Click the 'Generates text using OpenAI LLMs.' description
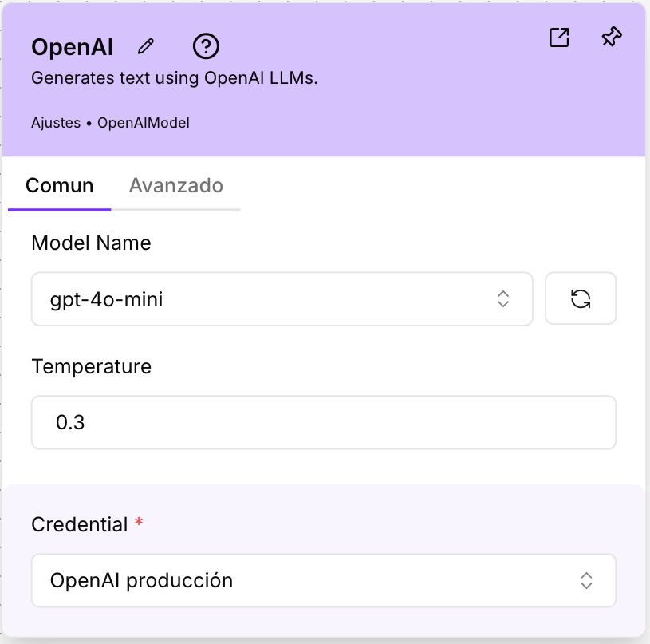650x644 pixels. pos(175,78)
